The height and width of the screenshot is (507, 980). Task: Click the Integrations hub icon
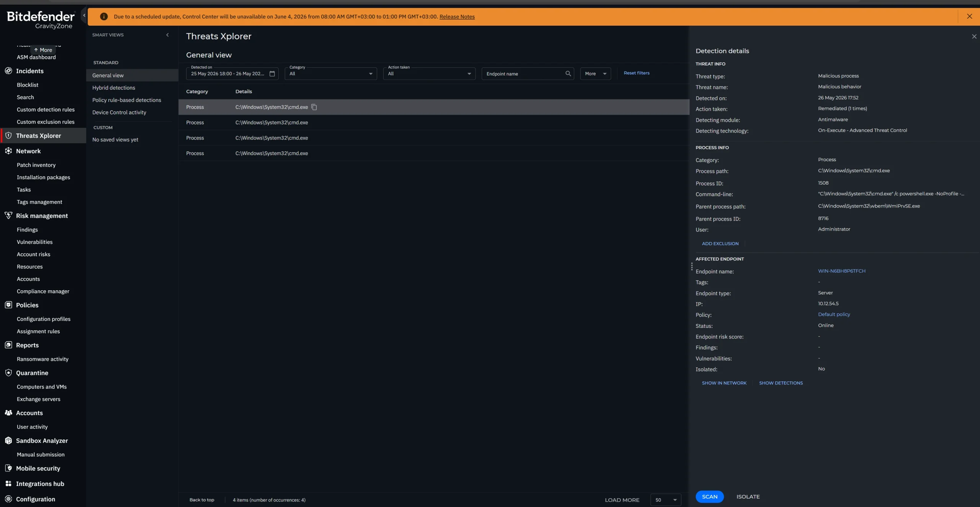point(8,484)
